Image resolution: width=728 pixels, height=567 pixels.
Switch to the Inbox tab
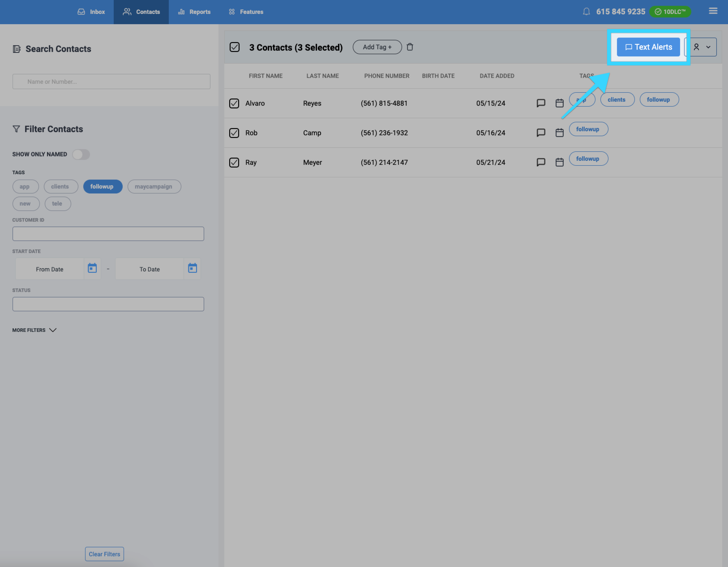coord(91,12)
